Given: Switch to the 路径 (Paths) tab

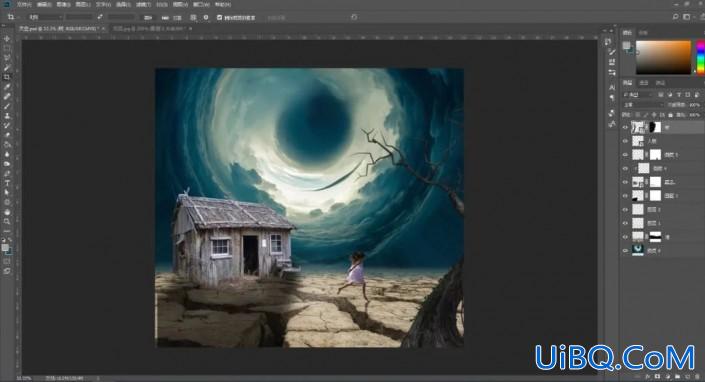Looking at the screenshot, I should click(660, 83).
